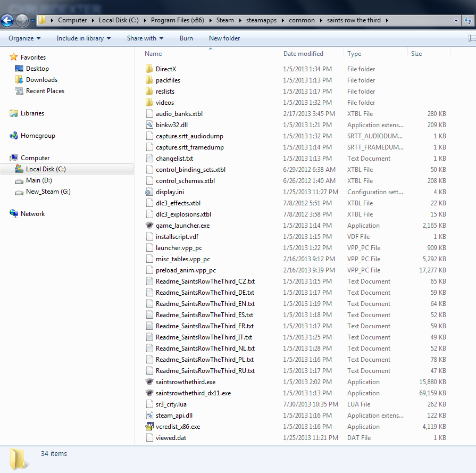Expand the arrow after common breadcrumb
Viewport: 476px width, 473px height.
pos(321,20)
